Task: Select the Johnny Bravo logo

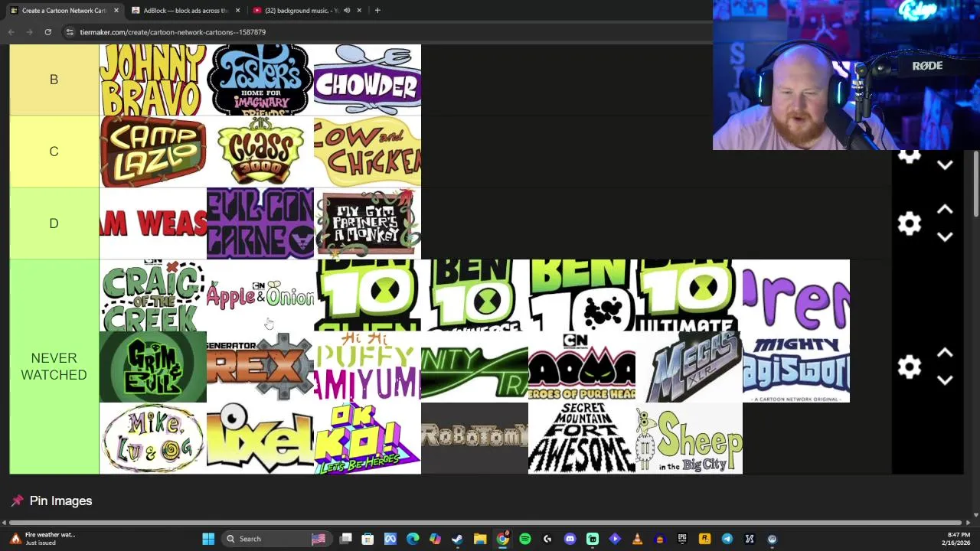Action: pos(153,80)
